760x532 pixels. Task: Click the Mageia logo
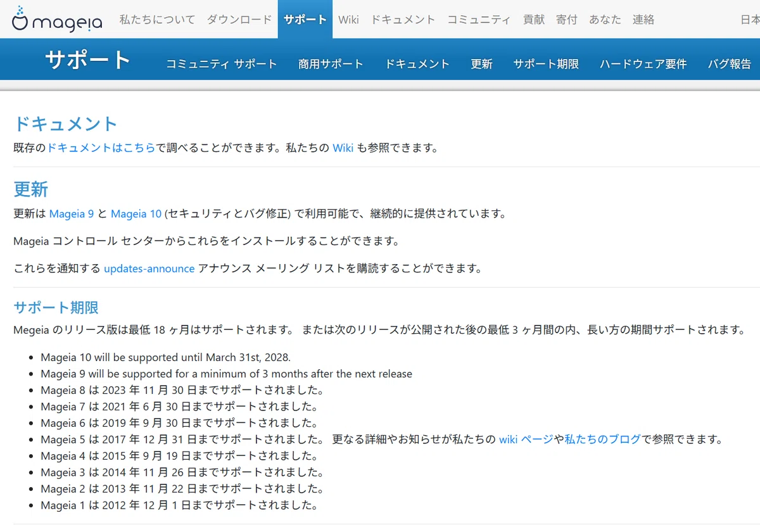[57, 19]
